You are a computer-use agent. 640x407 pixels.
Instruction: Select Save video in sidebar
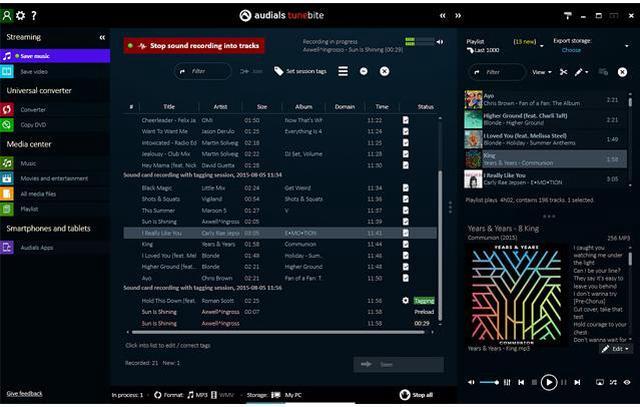pyautogui.click(x=55, y=71)
